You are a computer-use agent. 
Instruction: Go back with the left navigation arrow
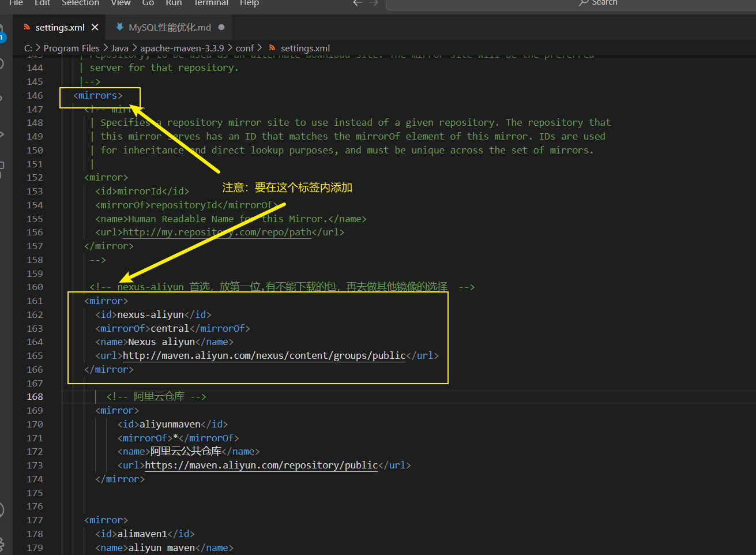point(358,2)
